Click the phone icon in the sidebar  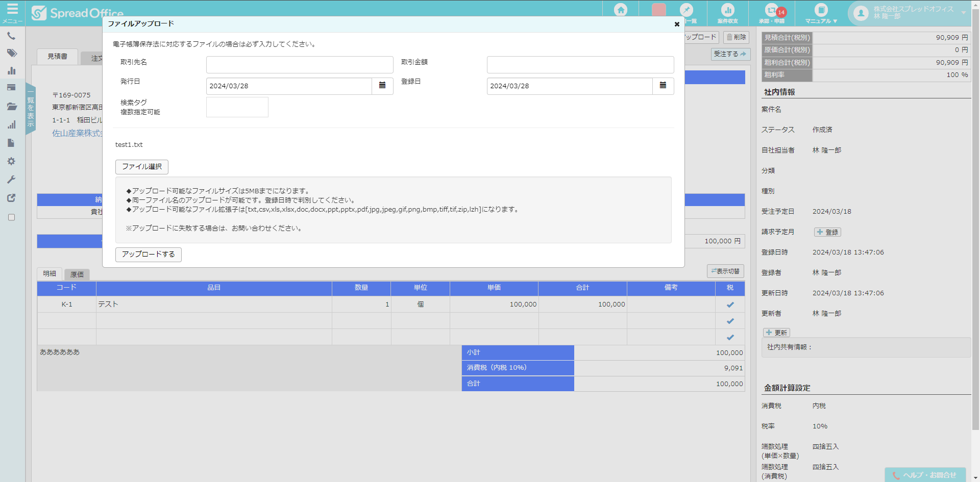[11, 36]
